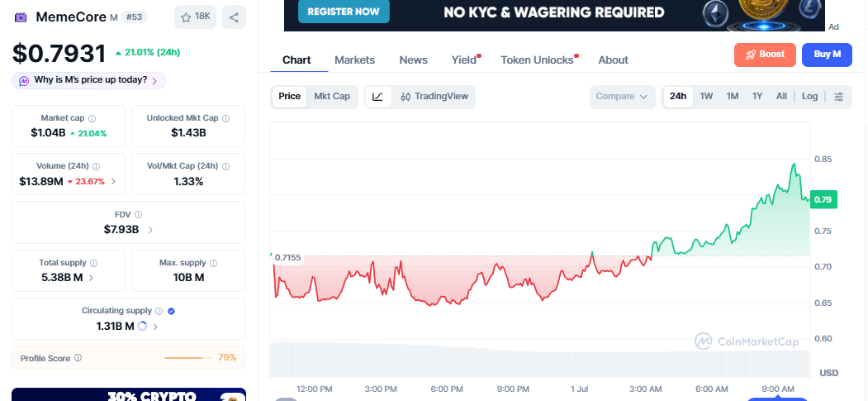Expand Total supply details chevron

click(x=92, y=278)
